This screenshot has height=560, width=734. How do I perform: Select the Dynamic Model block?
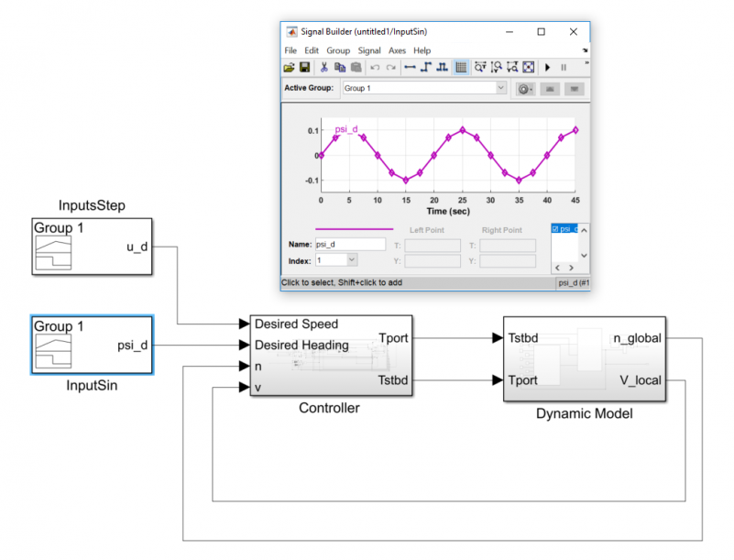[584, 359]
